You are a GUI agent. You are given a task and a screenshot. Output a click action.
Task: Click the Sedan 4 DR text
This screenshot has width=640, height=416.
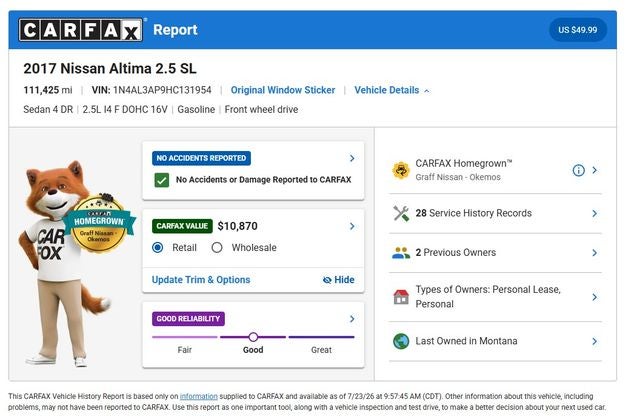point(48,110)
